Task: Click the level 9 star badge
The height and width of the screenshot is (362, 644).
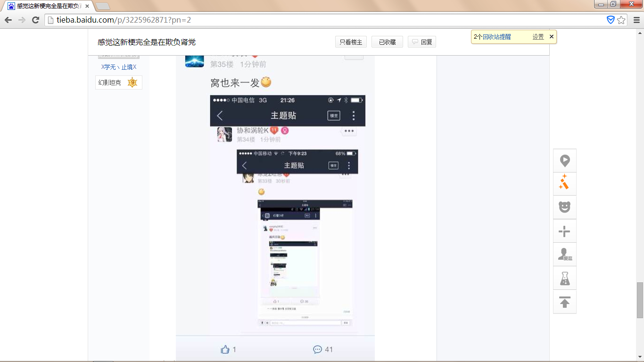Action: [x=132, y=82]
